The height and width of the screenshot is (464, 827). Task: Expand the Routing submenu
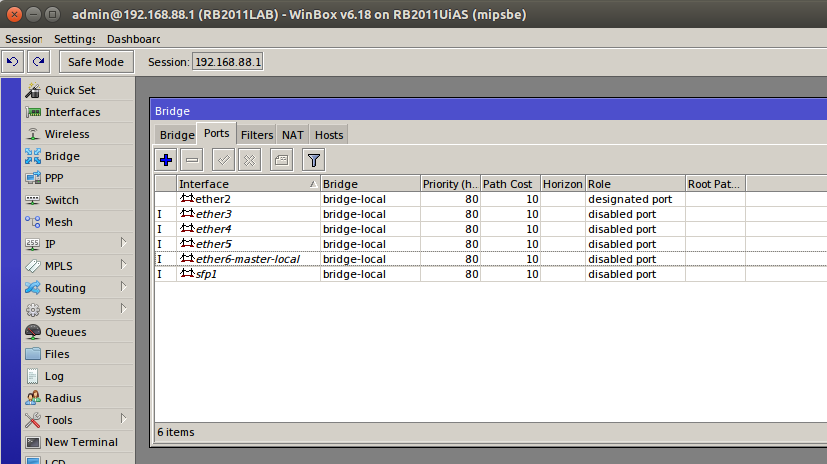pos(123,288)
